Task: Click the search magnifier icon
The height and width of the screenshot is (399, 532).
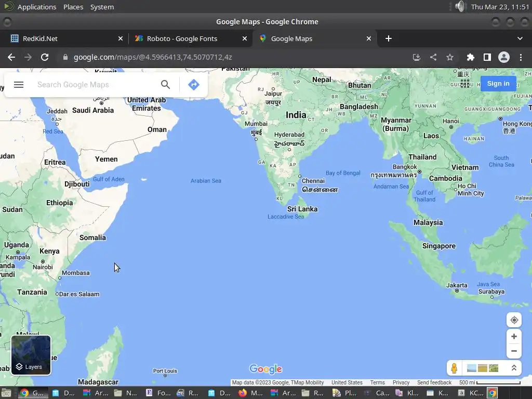Action: [165, 85]
